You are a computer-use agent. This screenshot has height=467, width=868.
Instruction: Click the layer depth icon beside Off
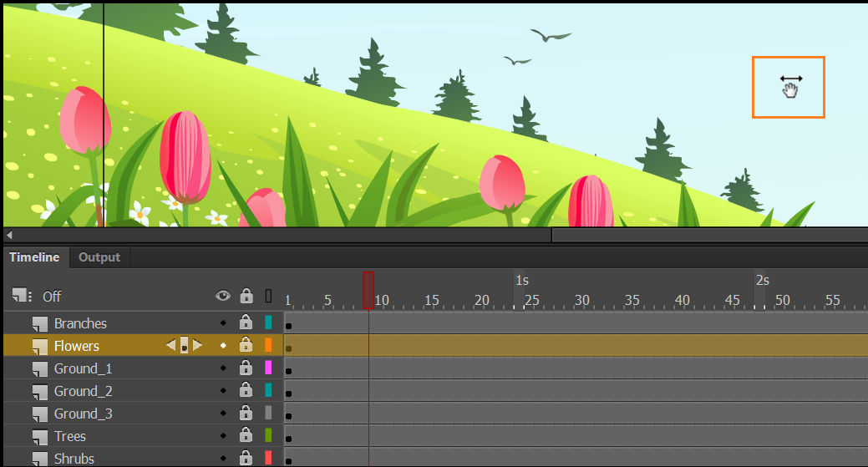[23, 295]
